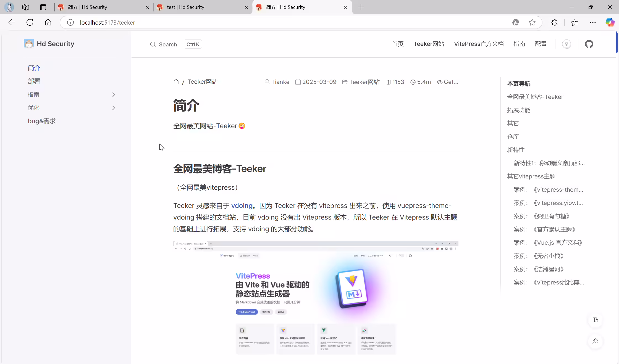Follow the vdoing hyperlink in the article
619x364 pixels.
click(x=242, y=206)
